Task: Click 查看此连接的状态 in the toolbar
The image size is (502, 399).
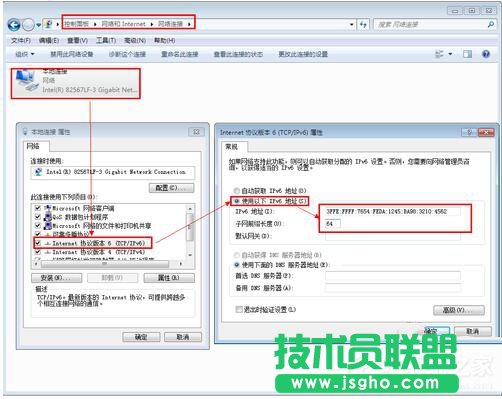Action: point(238,54)
